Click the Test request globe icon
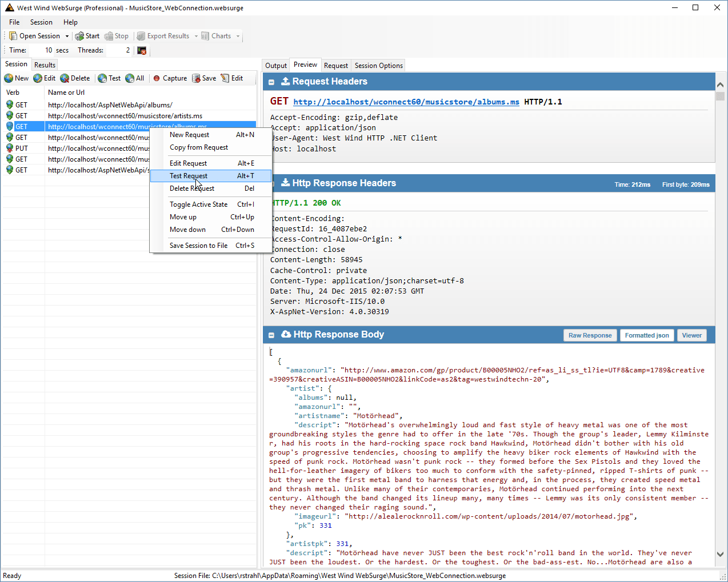 102,78
